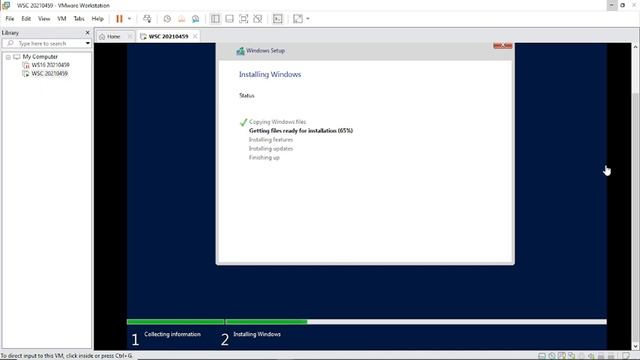Collapse the My Computer tree node
Viewport: 640px width, 360px height.
[x=8, y=57]
